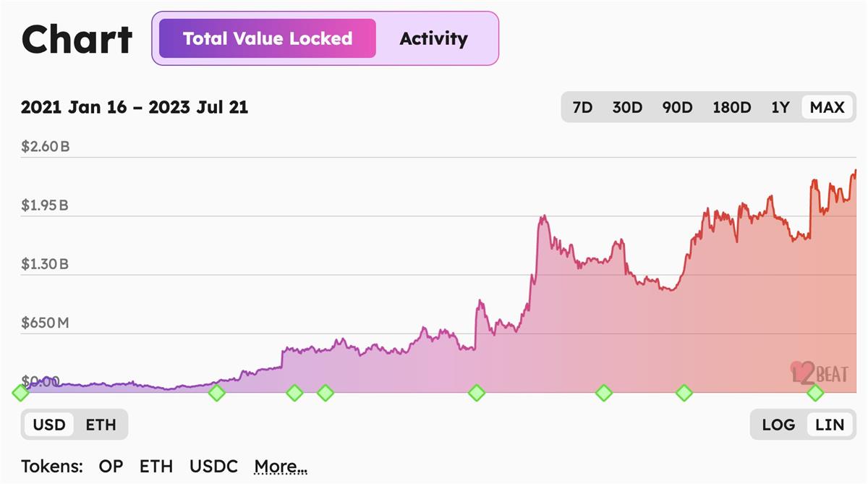Set time range to 1Y

tap(780, 108)
